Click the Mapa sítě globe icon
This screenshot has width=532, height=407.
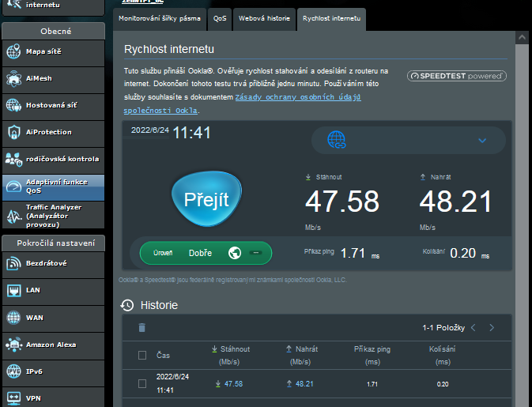click(13, 51)
